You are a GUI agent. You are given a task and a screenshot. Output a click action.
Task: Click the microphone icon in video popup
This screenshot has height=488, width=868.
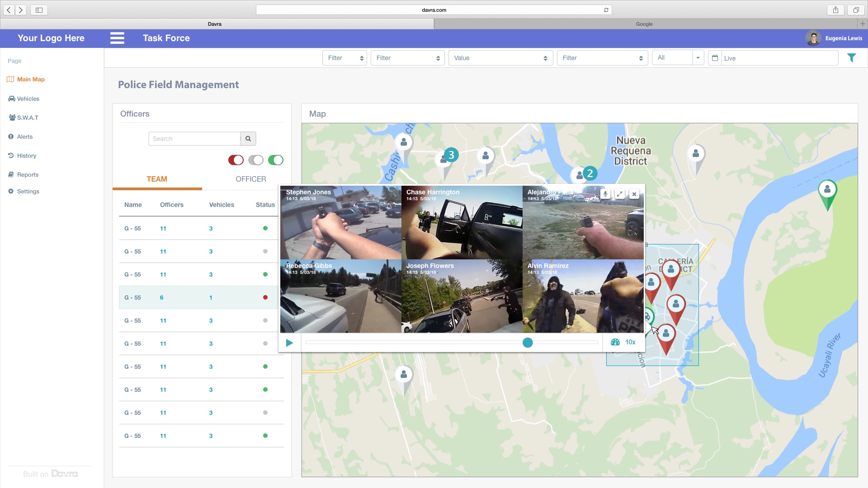point(605,194)
